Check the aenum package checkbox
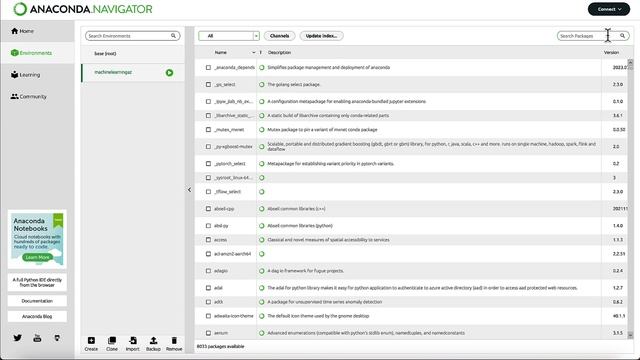 (x=208, y=333)
